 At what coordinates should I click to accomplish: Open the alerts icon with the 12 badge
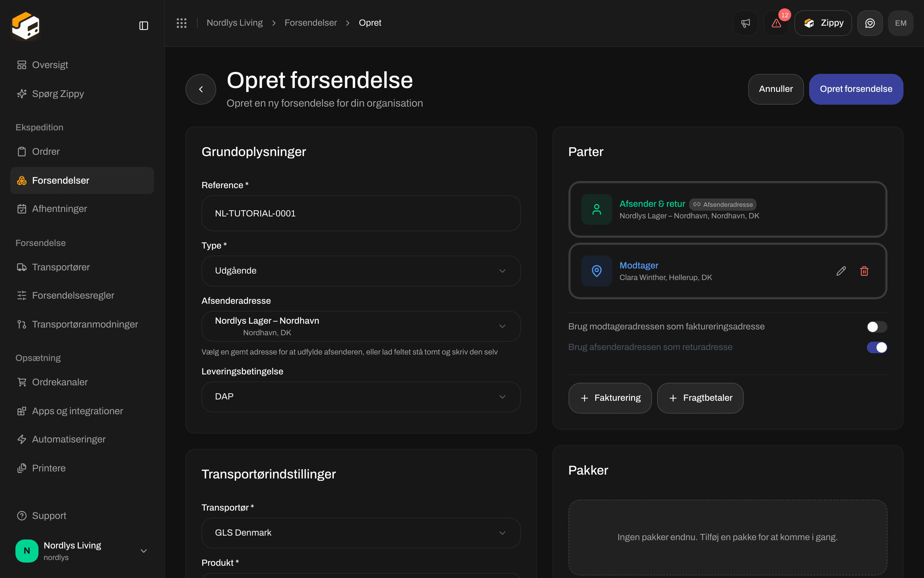(776, 23)
